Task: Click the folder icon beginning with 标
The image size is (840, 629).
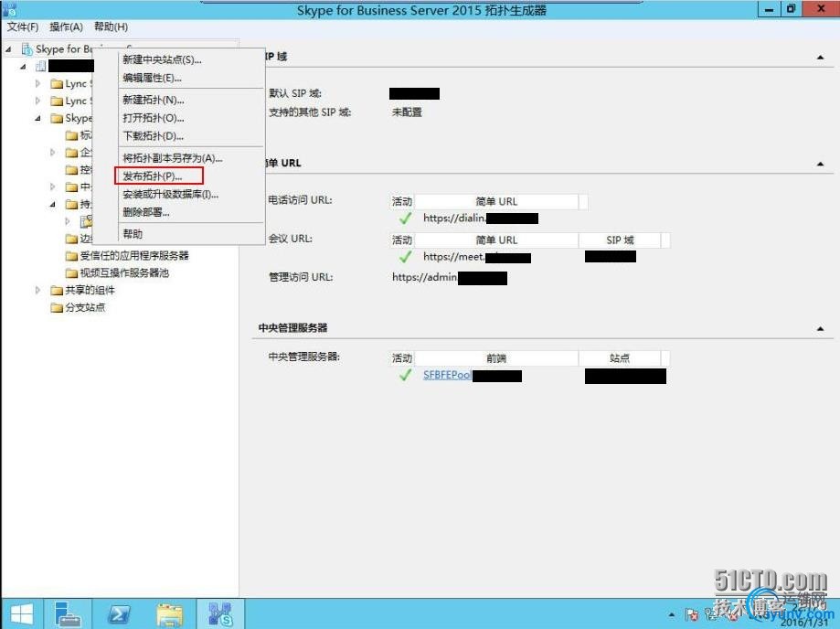Action: click(71, 135)
